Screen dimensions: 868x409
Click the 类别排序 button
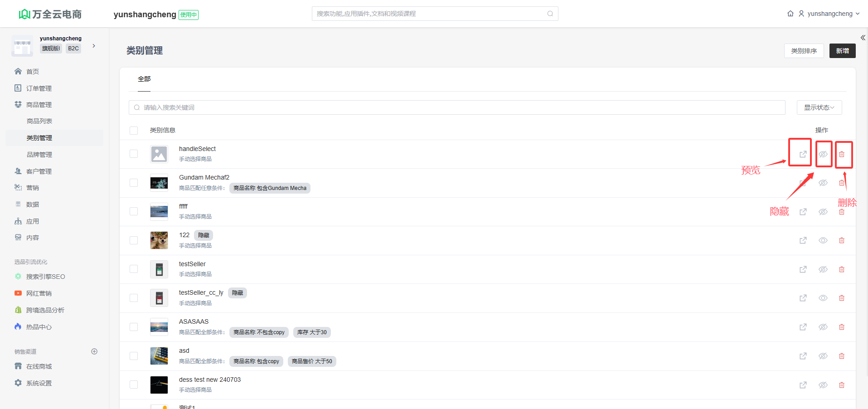(x=804, y=51)
